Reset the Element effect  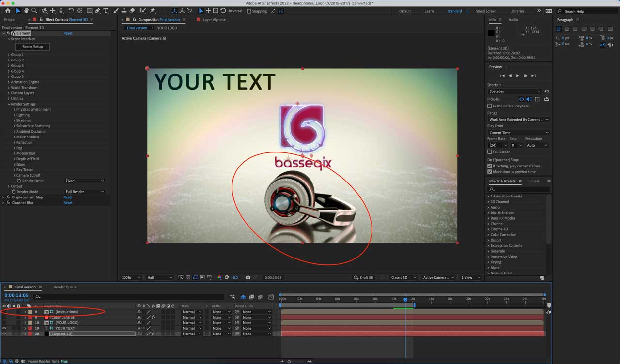pyautogui.click(x=68, y=33)
